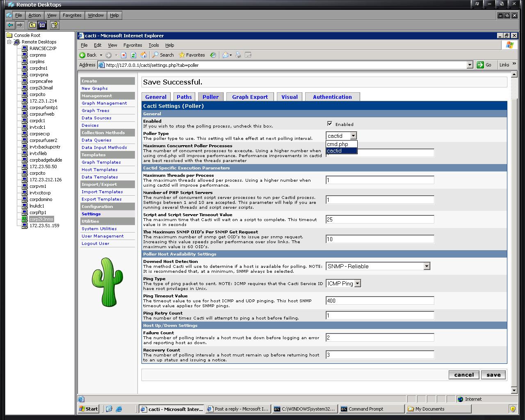Open MMC Action menu
Image resolution: width=525 pixels, height=420 pixels.
coord(34,15)
